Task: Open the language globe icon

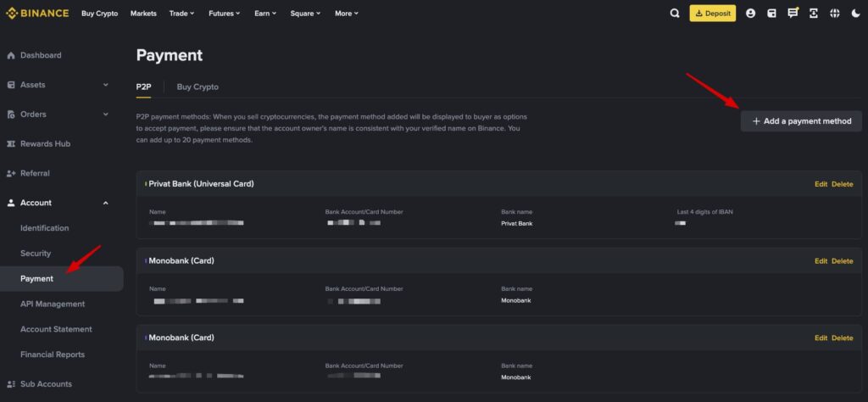Action: [834, 14]
